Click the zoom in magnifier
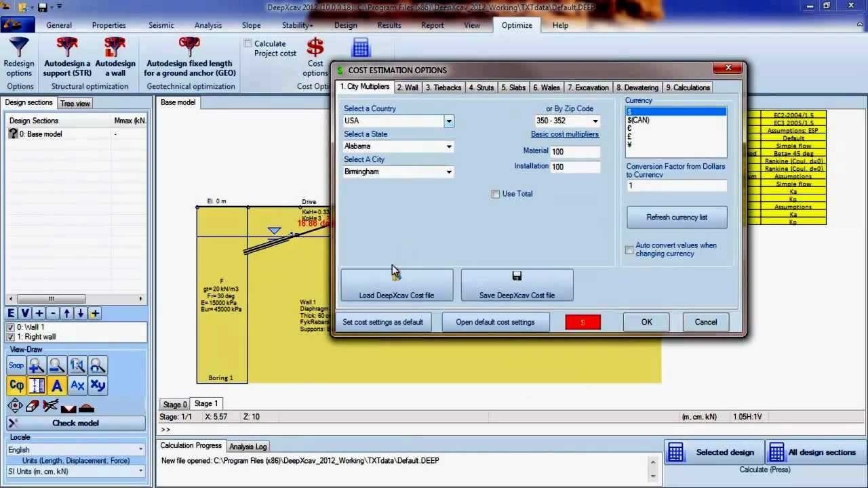This screenshot has height=488, width=868. coord(37,366)
